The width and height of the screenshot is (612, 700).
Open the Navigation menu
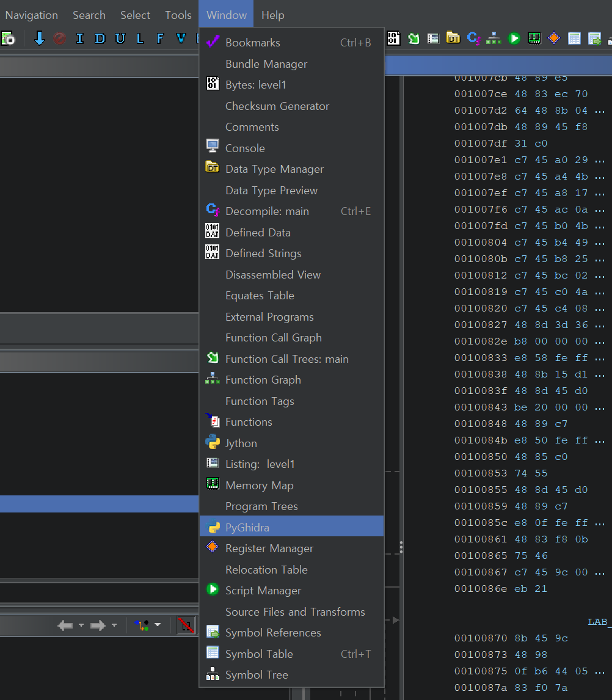32,15
